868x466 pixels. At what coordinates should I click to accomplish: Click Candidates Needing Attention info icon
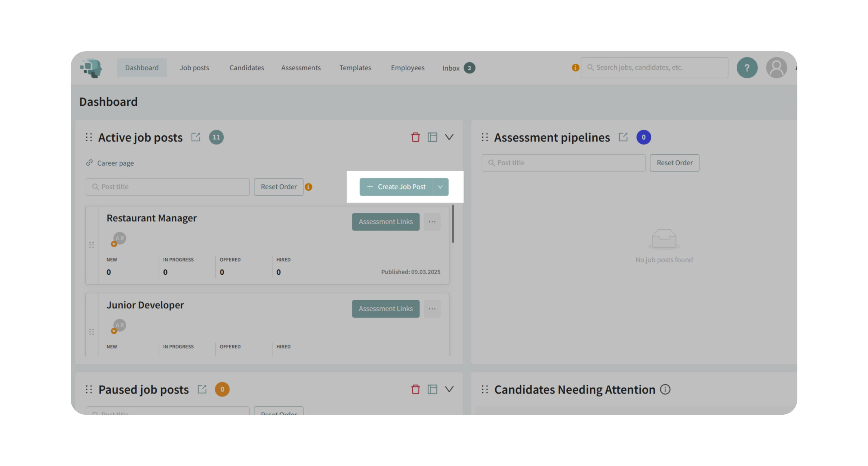[x=665, y=389]
